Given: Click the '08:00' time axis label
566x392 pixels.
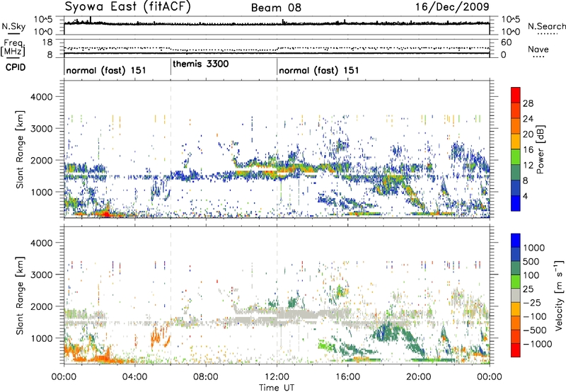Looking at the screenshot, I should pos(206,376).
